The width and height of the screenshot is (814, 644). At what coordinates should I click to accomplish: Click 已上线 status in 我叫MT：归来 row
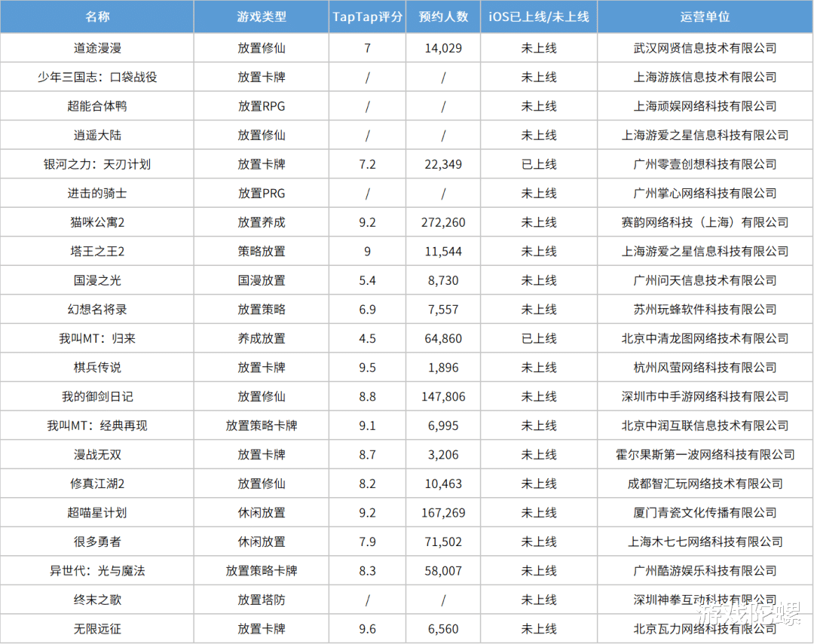[539, 339]
